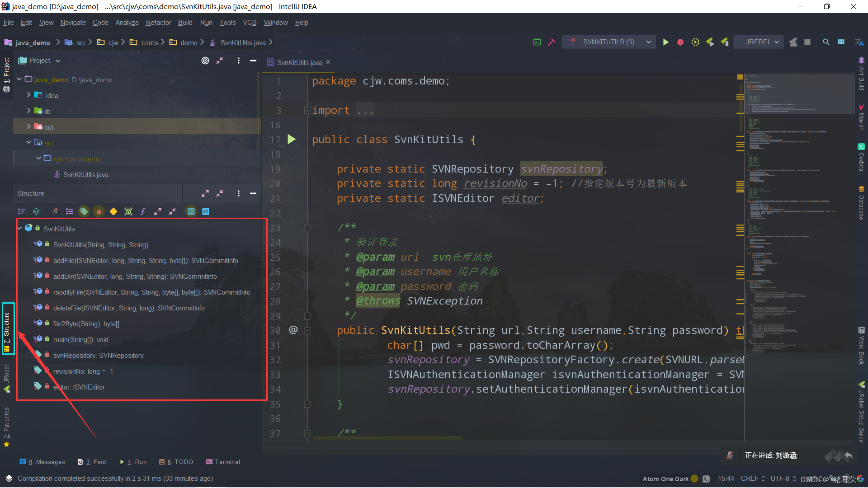Hide the Structure panel with minimize dash

(x=253, y=193)
